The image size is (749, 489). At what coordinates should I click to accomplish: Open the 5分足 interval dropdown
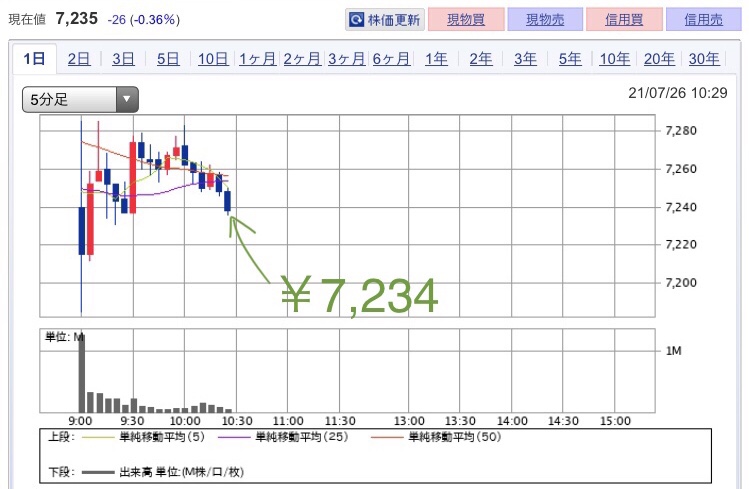point(80,99)
